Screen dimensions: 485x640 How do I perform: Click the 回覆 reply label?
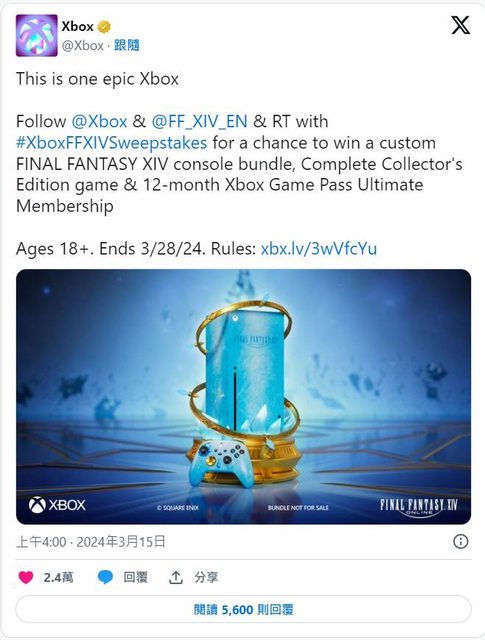tap(136, 577)
